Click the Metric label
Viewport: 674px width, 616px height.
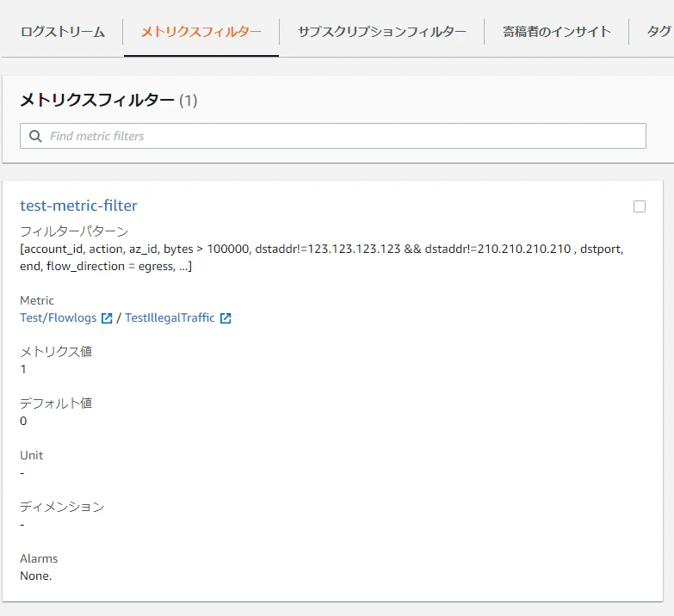point(37,300)
